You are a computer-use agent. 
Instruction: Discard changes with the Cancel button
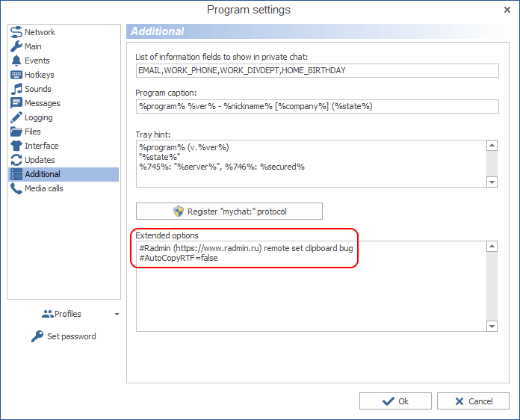pyautogui.click(x=473, y=401)
